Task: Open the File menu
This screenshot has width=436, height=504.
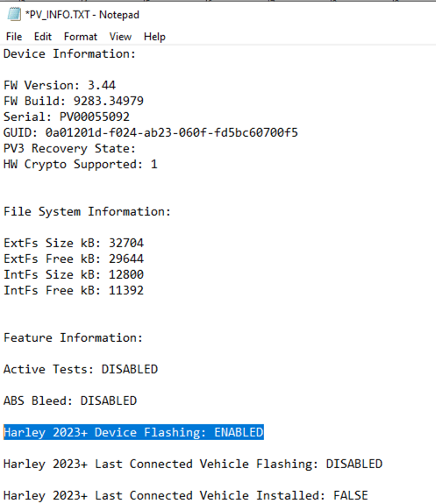Action: coord(14,37)
